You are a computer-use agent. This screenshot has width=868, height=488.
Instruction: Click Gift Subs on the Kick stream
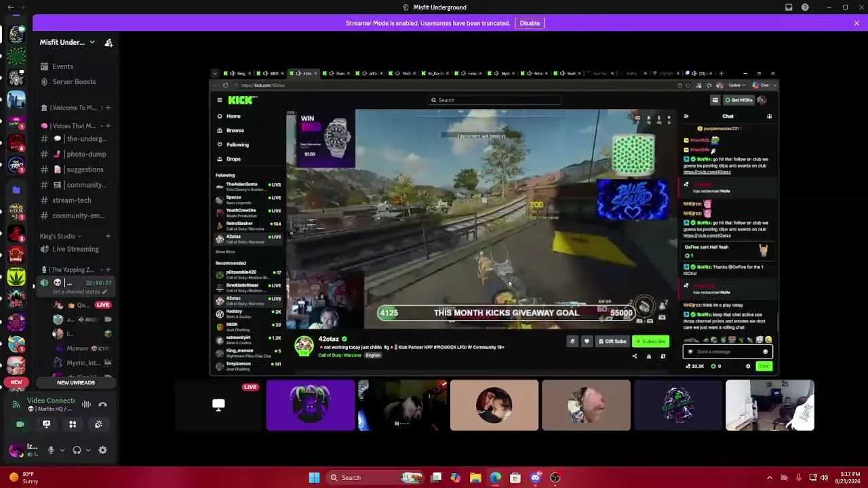point(612,342)
